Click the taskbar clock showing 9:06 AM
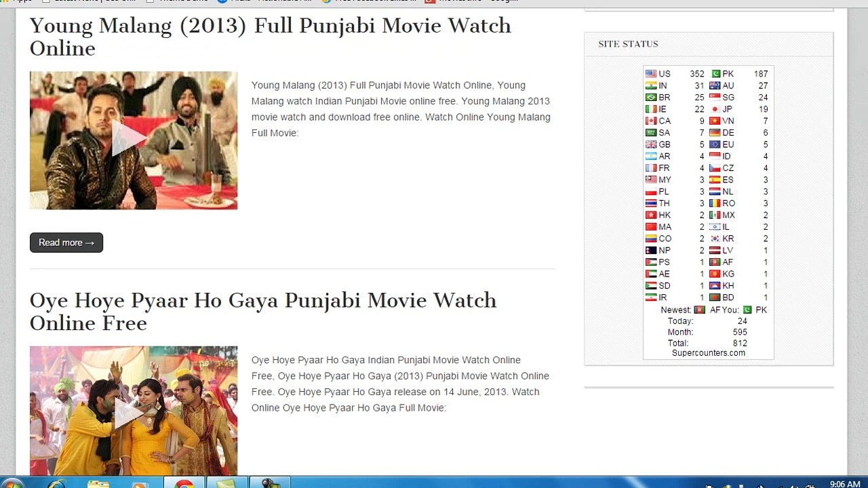This screenshot has width=868, height=488. pos(845,484)
